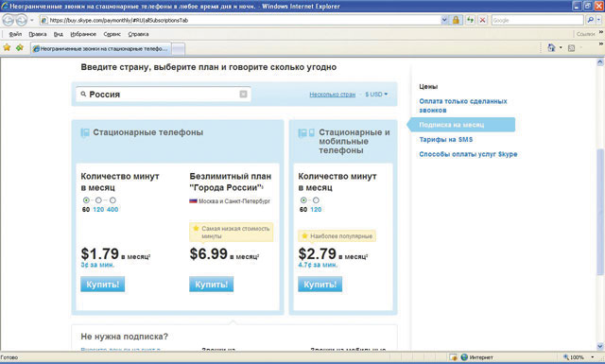Viewport: 605px width, 364px height.
Task: Click Оплата только сделанных звонков link
Action: [463, 105]
